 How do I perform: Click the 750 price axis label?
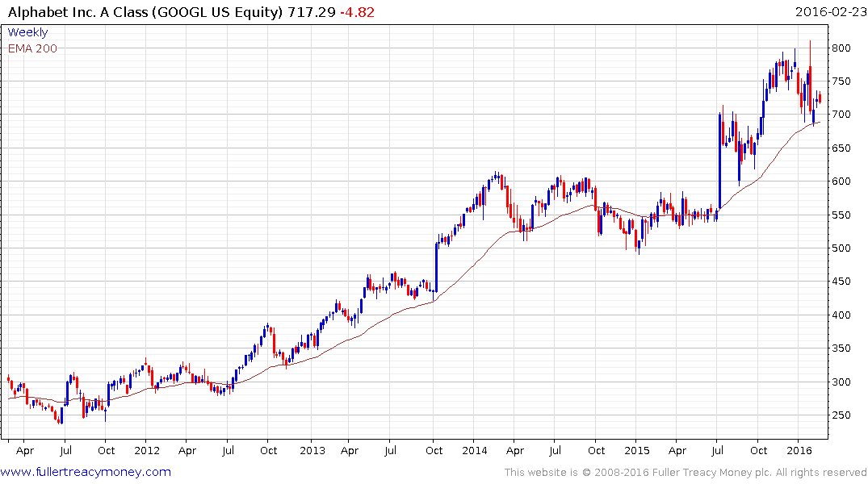click(841, 81)
